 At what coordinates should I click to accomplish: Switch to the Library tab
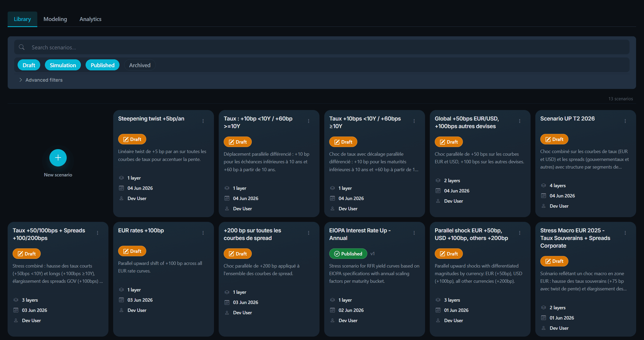click(x=22, y=19)
